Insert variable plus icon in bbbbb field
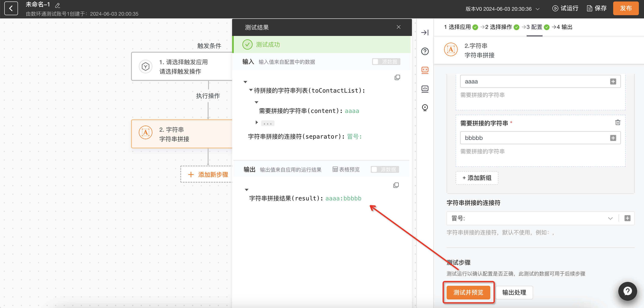 pos(613,138)
